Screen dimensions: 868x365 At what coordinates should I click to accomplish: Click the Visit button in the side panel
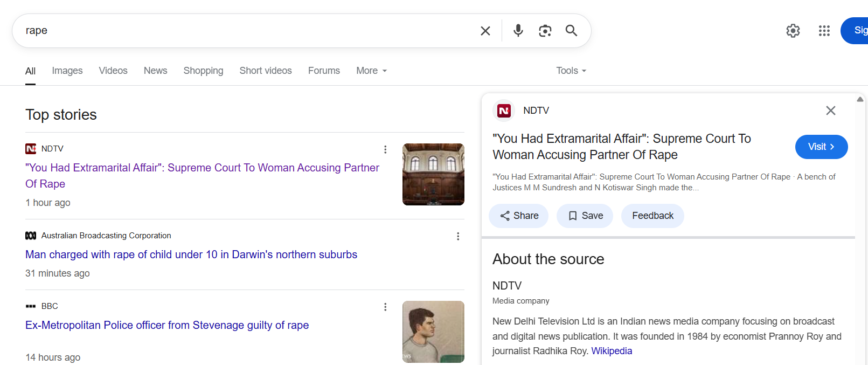(821, 147)
